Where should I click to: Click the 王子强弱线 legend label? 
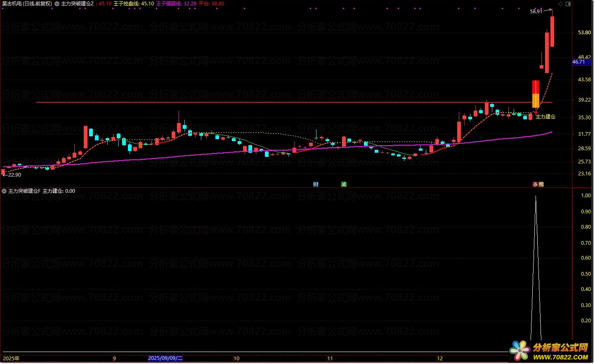pyautogui.click(x=169, y=4)
